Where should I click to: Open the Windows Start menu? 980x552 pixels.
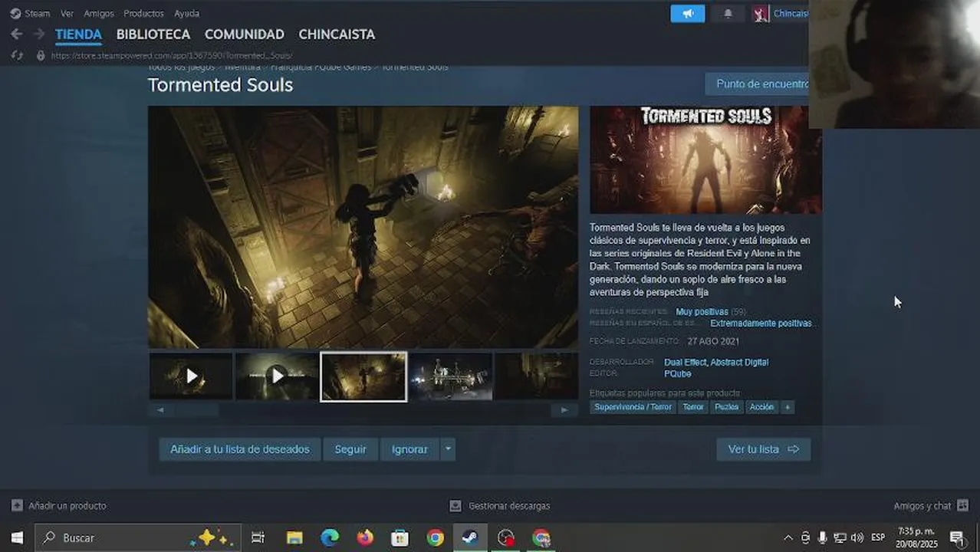pyautogui.click(x=17, y=537)
